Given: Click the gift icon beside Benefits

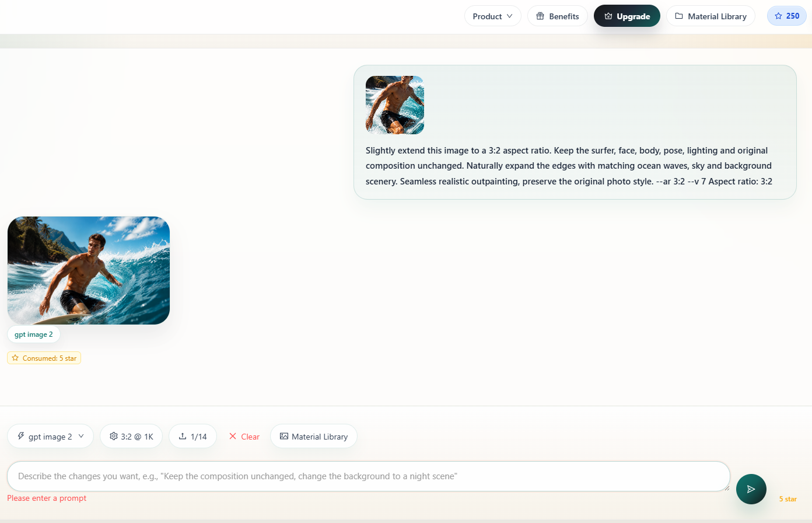Looking at the screenshot, I should pyautogui.click(x=540, y=16).
